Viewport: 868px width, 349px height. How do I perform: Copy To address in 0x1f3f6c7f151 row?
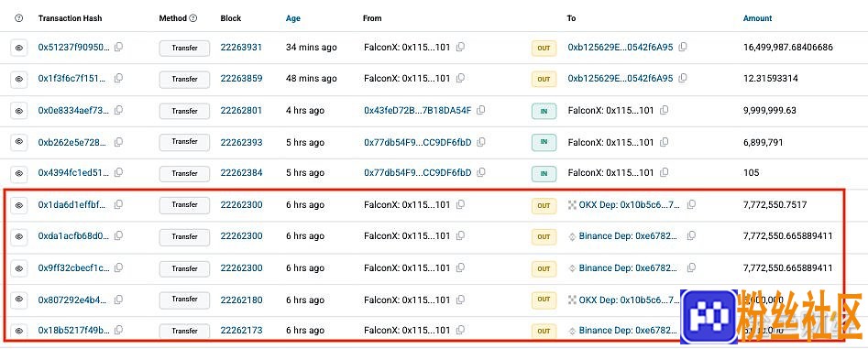(683, 79)
